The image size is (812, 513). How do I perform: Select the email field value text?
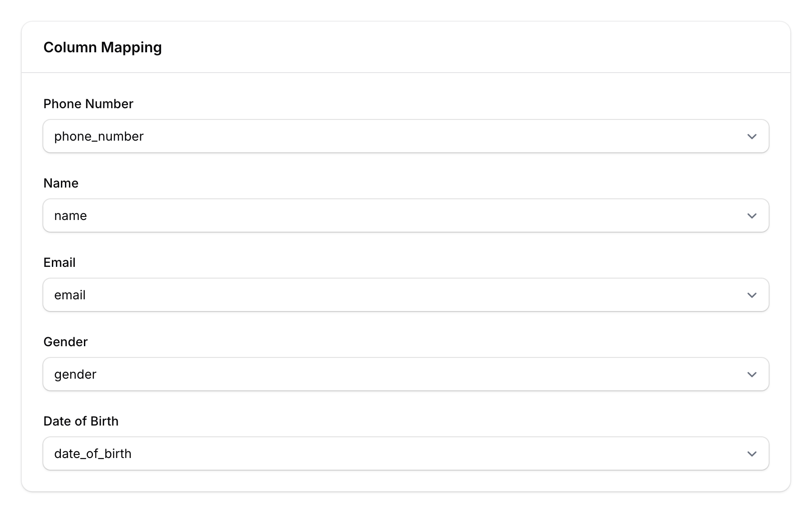70,295
